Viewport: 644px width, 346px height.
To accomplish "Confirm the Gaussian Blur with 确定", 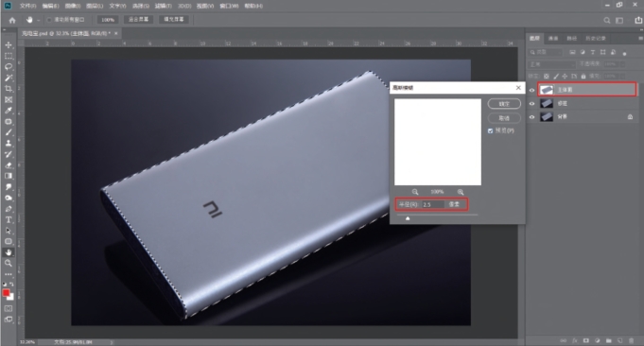I will tap(504, 104).
